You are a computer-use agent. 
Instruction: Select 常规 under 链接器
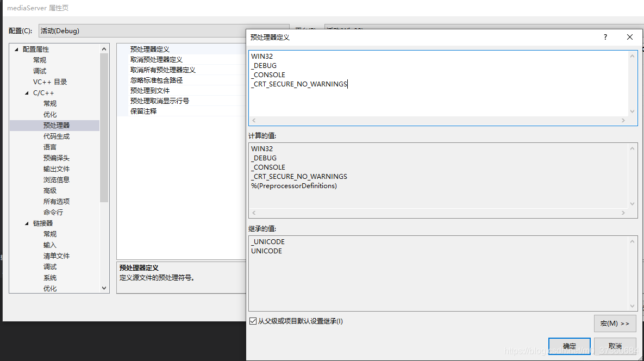[50, 234]
